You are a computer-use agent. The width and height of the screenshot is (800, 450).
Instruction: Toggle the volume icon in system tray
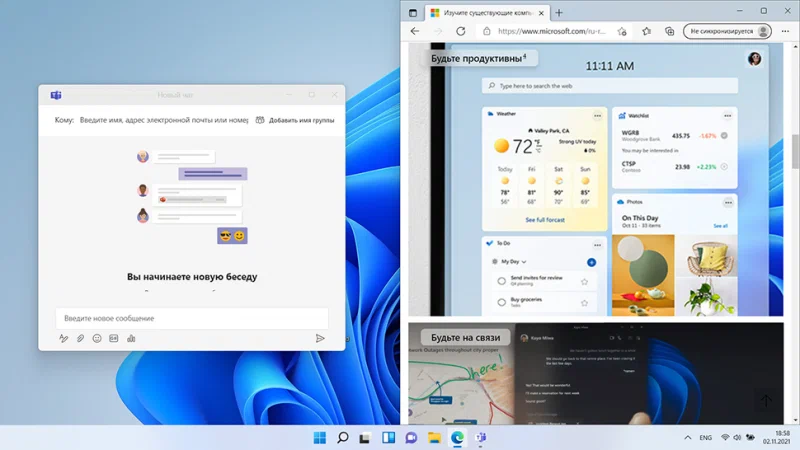(x=739, y=438)
